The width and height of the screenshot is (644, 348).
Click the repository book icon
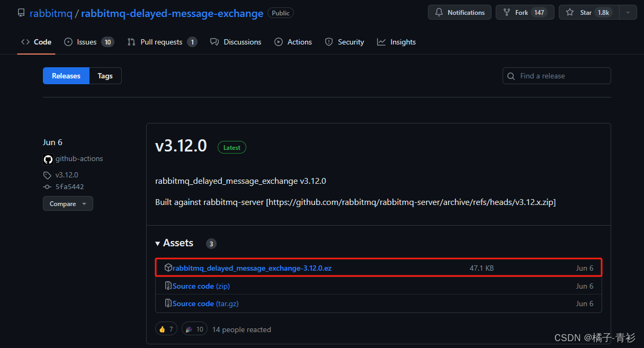(21, 13)
